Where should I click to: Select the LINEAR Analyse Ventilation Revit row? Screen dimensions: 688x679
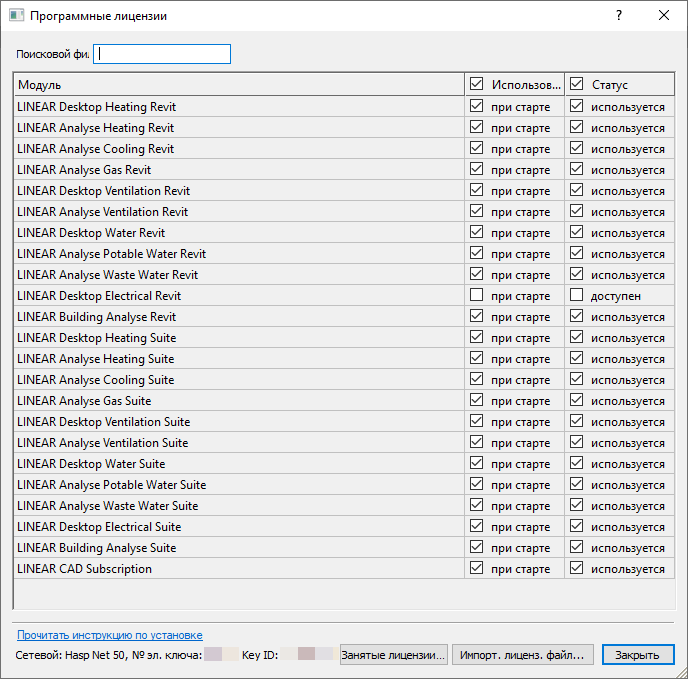[x=344, y=212]
